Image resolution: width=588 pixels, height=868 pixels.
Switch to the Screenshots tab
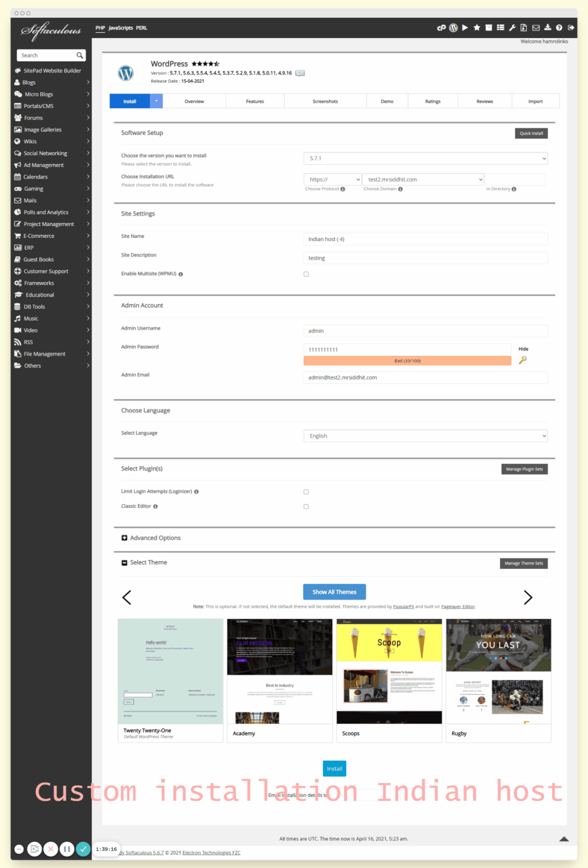pos(325,101)
